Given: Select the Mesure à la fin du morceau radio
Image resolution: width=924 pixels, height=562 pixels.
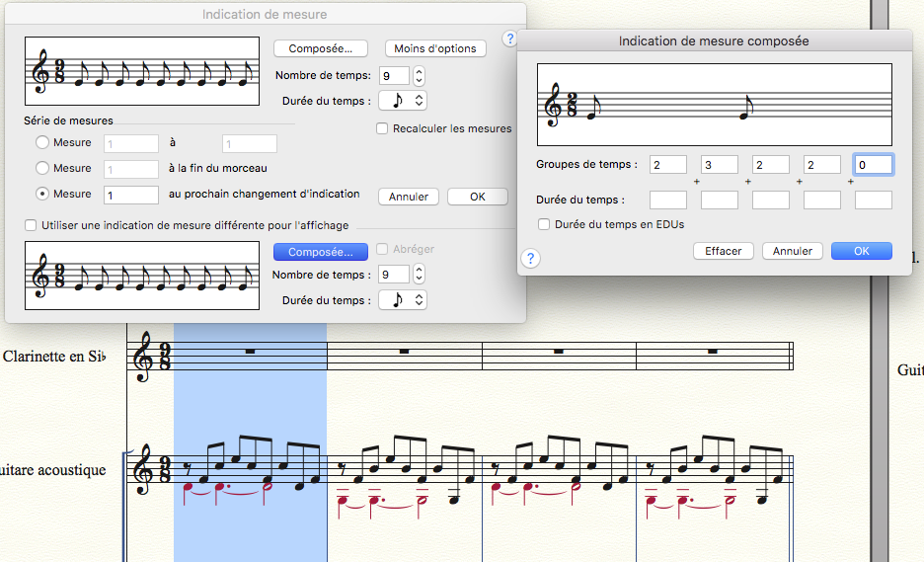Looking at the screenshot, I should coord(42,169).
